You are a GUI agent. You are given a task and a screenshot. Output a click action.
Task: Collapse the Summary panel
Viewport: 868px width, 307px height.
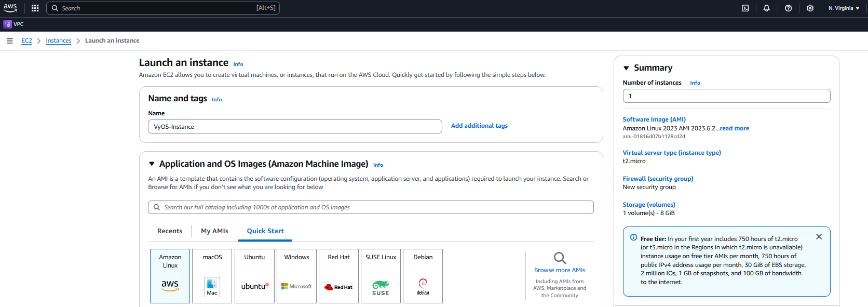(x=626, y=68)
